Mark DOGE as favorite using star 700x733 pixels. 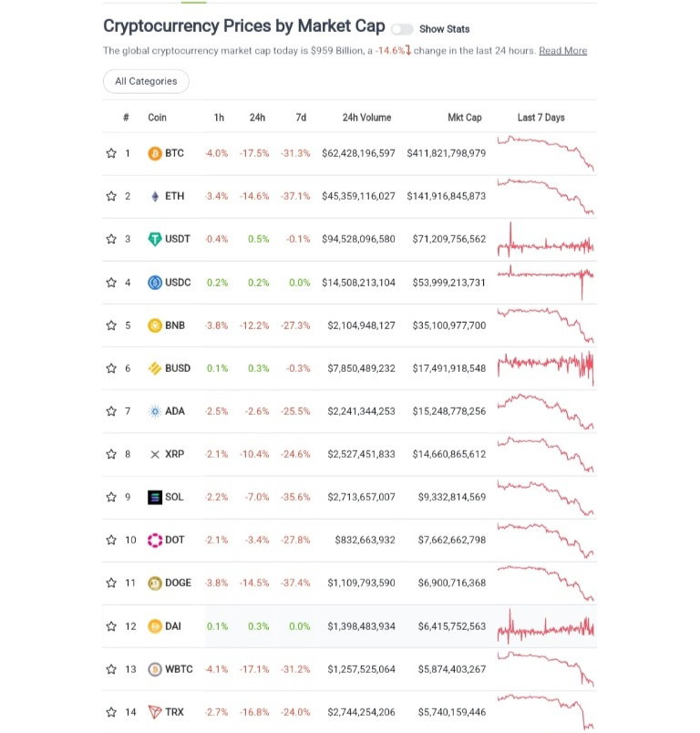coord(111,583)
